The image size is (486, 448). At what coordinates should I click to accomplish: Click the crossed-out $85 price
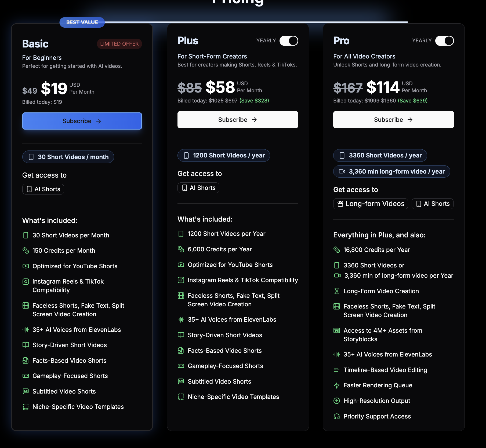(x=190, y=88)
